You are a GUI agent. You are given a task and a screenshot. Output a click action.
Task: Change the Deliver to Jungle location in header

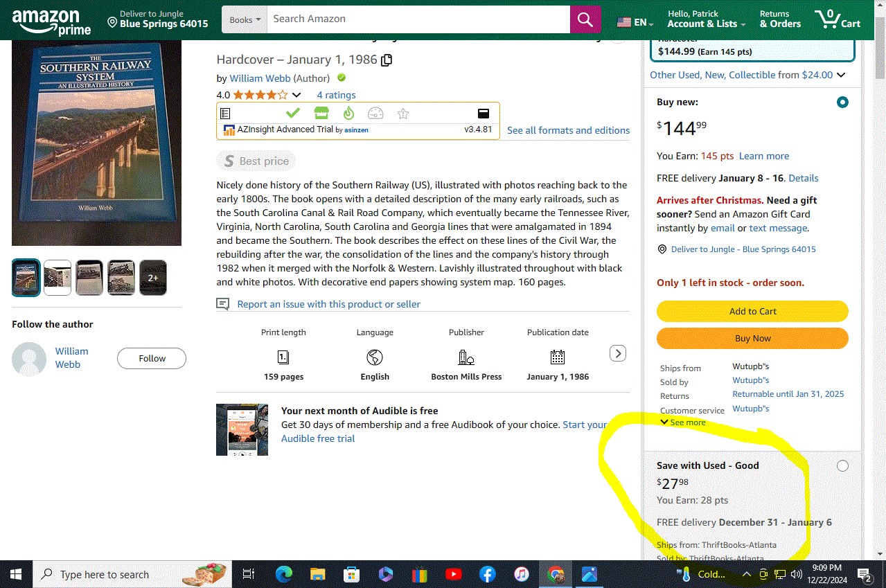[x=158, y=19]
